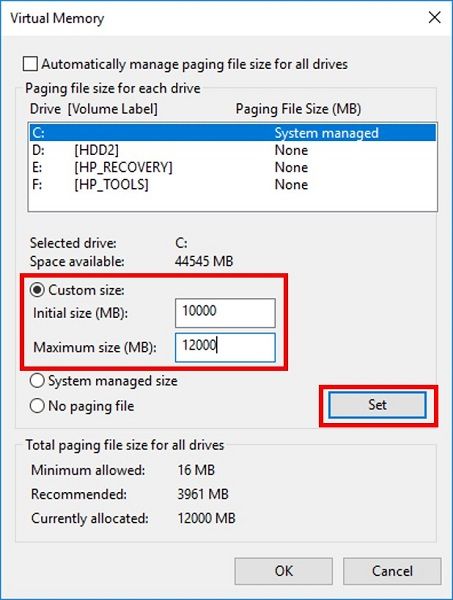Select drive E: [HP_RECOVERY] row

(x=233, y=167)
